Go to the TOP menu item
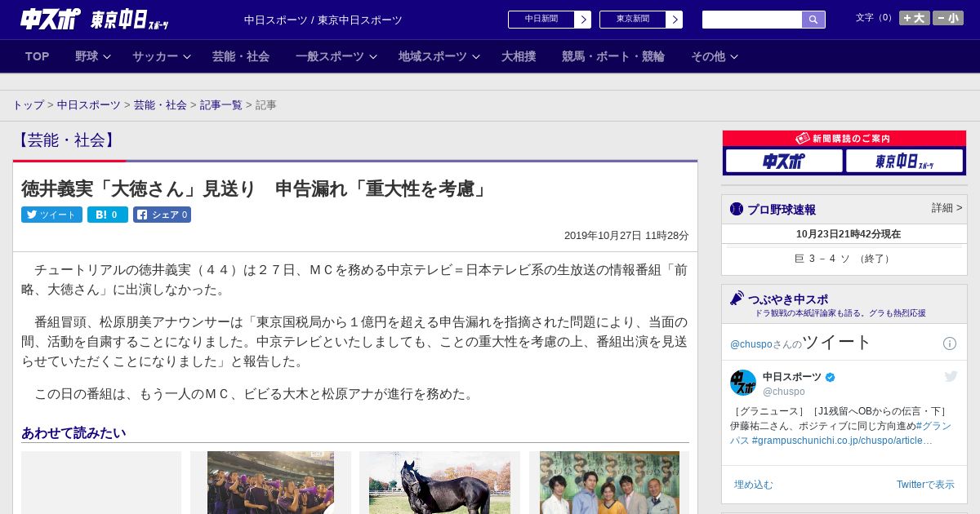 pos(38,56)
